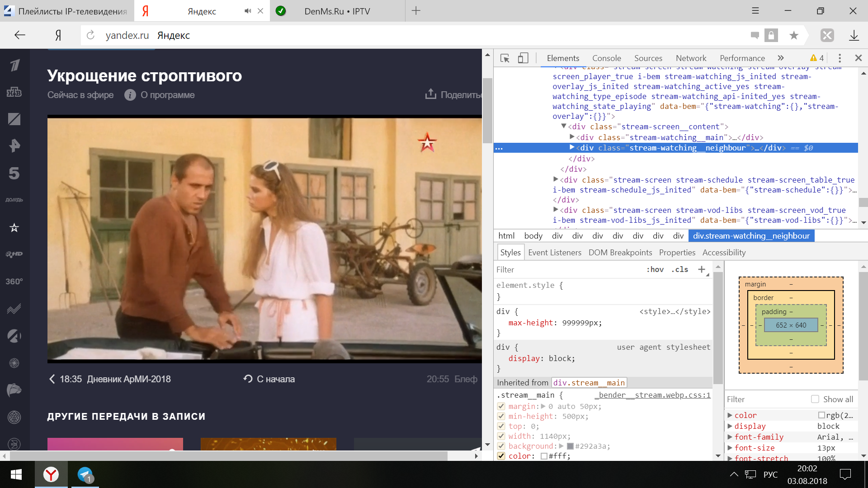Mute the Яндекс tab audio icon
Screen dimensions: 868x488
point(248,11)
